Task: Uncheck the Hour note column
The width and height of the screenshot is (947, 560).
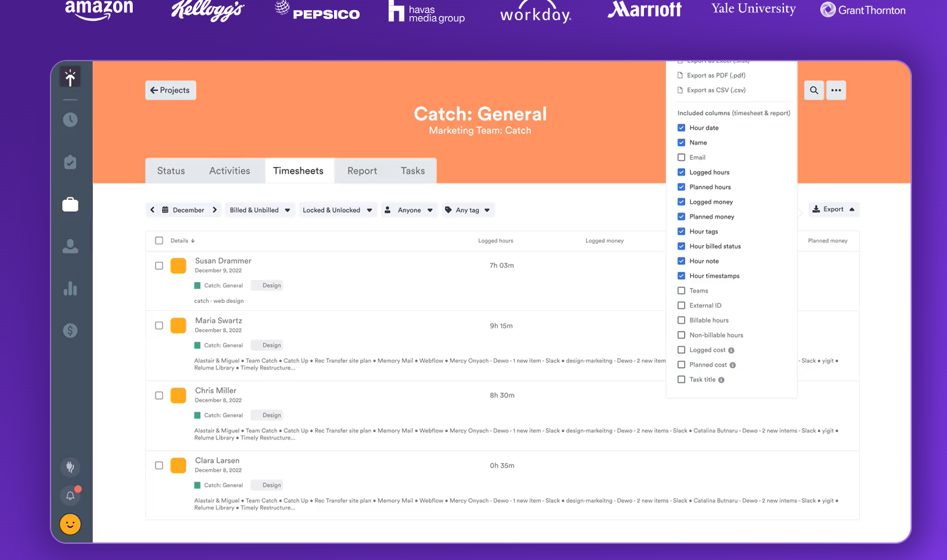Action: (x=682, y=261)
